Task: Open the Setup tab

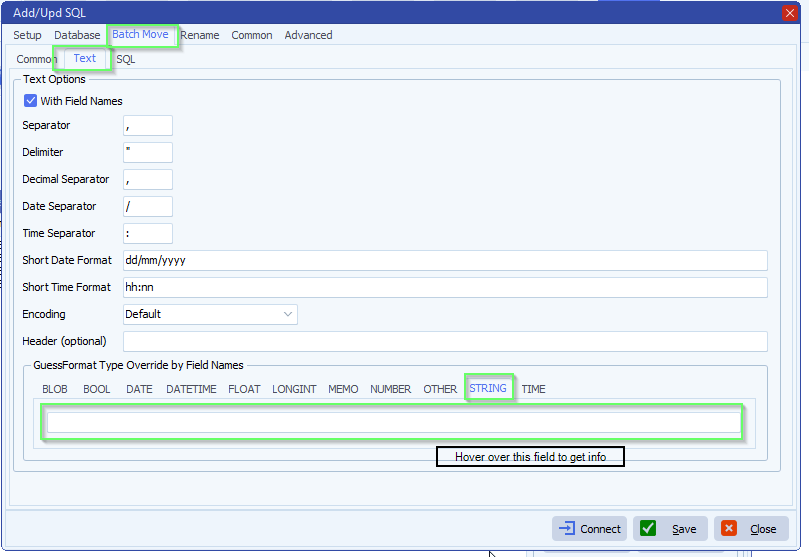Action: (27, 35)
